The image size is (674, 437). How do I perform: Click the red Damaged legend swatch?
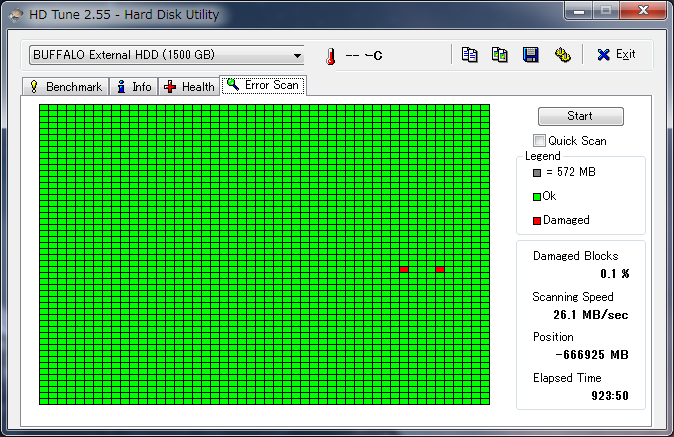pos(537,221)
